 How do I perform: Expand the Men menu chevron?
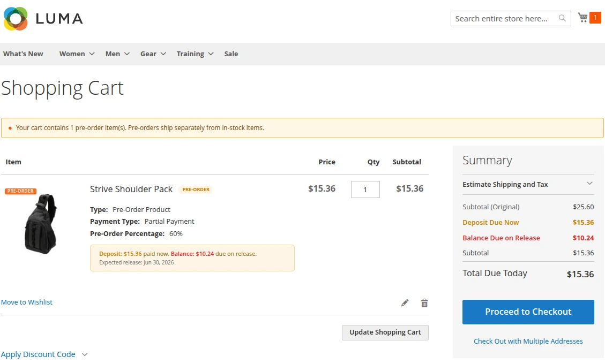(x=127, y=54)
